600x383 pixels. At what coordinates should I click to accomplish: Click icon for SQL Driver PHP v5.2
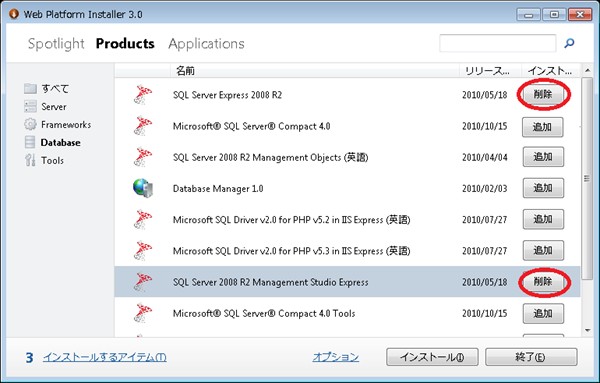143,219
